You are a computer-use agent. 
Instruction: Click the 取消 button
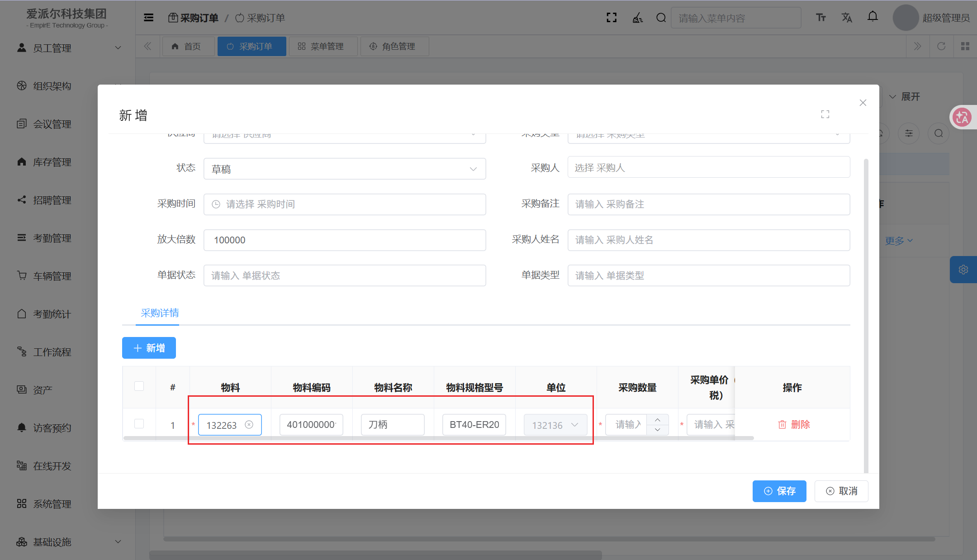click(x=841, y=491)
